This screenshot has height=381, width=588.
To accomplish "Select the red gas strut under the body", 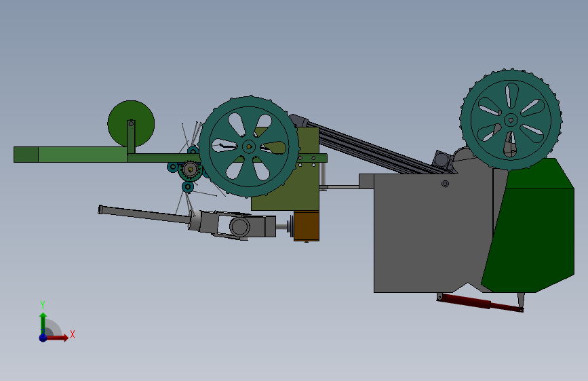I will 480,303.
